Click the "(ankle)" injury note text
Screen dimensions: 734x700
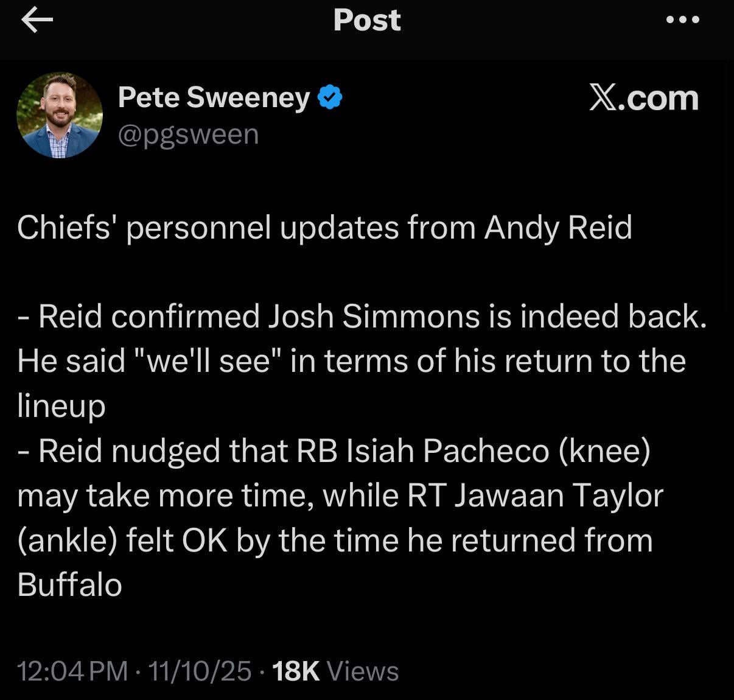67,541
